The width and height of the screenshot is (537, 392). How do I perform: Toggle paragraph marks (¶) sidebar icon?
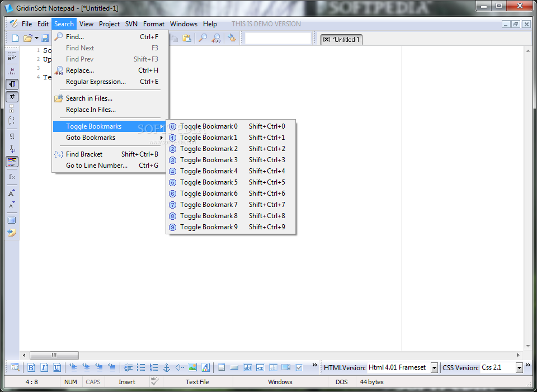pyautogui.click(x=12, y=136)
